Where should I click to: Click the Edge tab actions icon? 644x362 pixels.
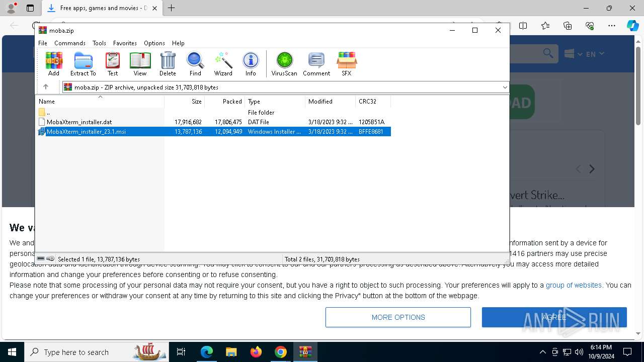point(30,8)
